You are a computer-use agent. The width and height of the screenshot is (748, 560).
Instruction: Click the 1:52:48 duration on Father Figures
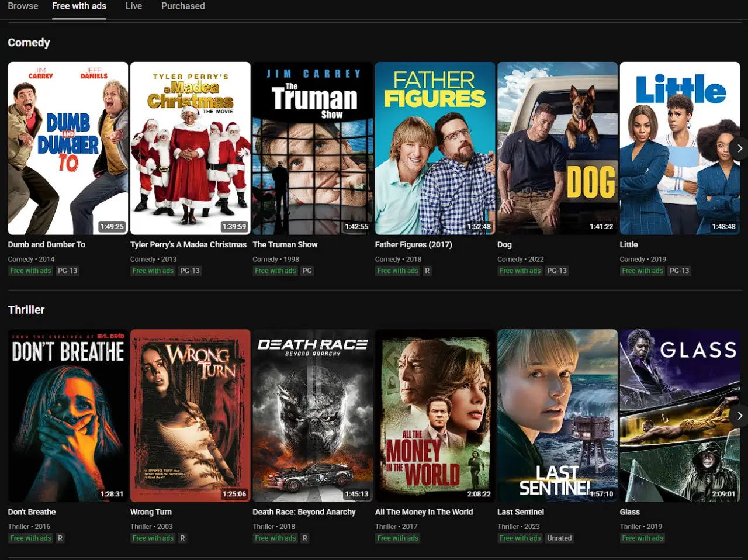[479, 226]
